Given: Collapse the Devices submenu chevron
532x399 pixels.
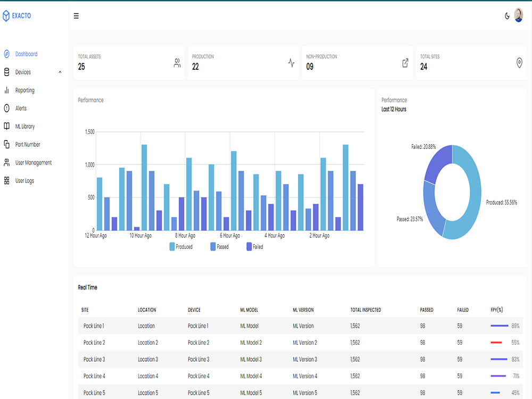Looking at the screenshot, I should [x=60, y=72].
